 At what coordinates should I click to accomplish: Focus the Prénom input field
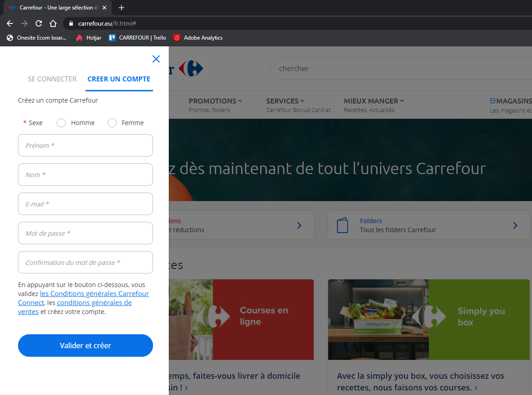point(86,145)
